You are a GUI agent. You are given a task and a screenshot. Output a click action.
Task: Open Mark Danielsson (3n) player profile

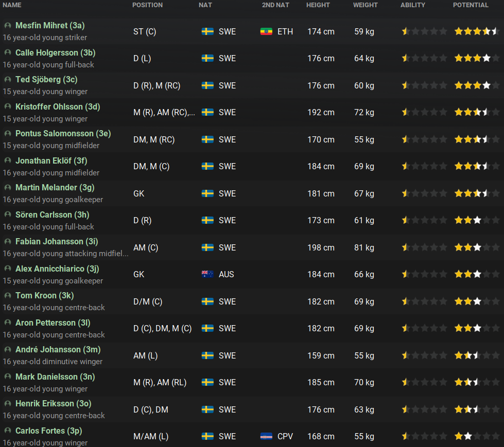click(55, 377)
